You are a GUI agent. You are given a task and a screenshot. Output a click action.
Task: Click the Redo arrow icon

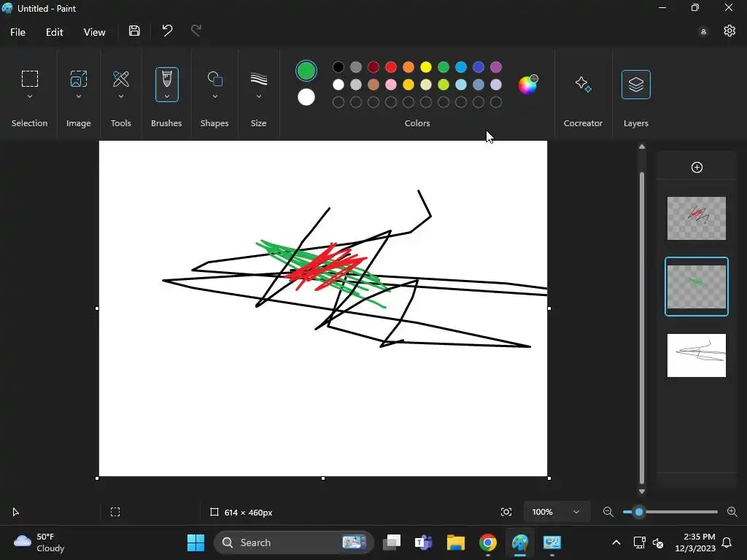click(x=196, y=31)
